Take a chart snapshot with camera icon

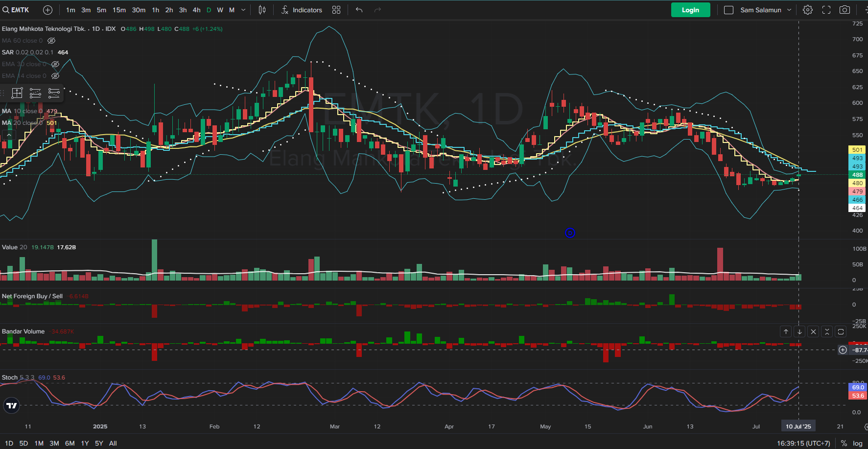[x=845, y=10]
